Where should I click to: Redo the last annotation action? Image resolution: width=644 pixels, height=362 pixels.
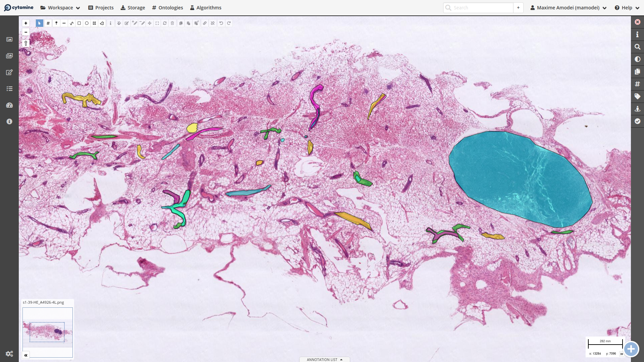click(229, 23)
